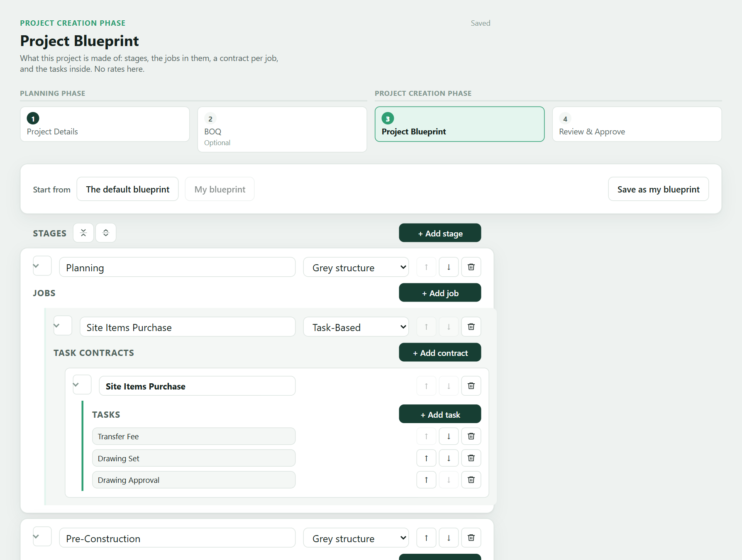Delete the Planning stage
Image resolution: width=742 pixels, height=560 pixels.
(471, 267)
